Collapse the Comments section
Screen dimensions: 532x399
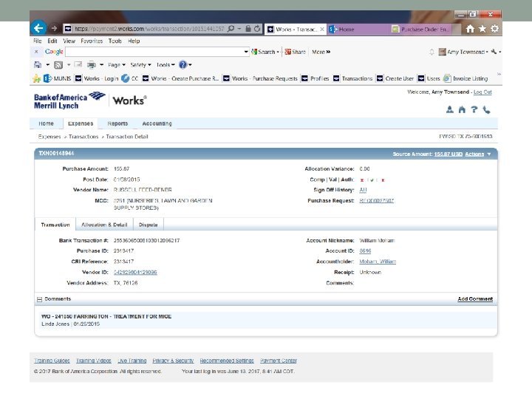tap(39, 299)
